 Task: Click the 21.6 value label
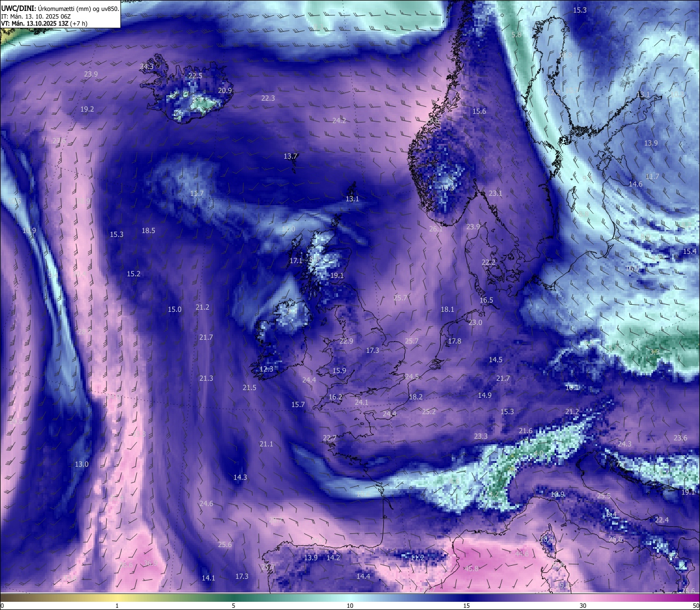(x=526, y=431)
